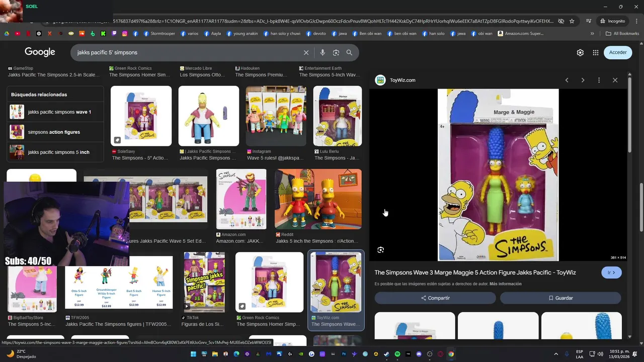The width and height of the screenshot is (644, 362).
Task: Click in the Google search field
Action: (x=186, y=52)
